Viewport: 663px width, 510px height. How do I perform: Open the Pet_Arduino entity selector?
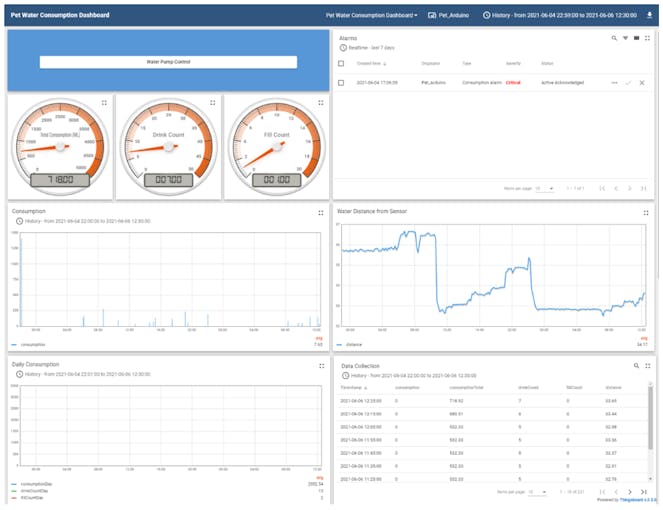449,15
